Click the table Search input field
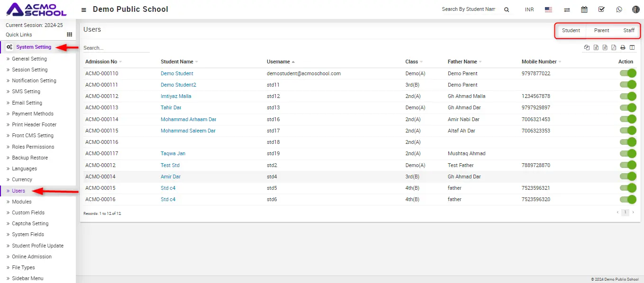644x283 pixels. pyautogui.click(x=116, y=48)
